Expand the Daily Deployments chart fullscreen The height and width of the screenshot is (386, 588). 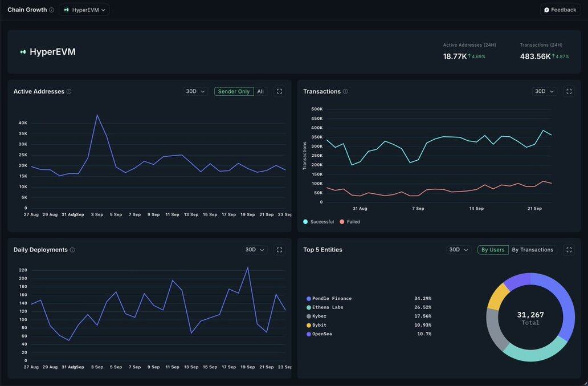(x=279, y=250)
